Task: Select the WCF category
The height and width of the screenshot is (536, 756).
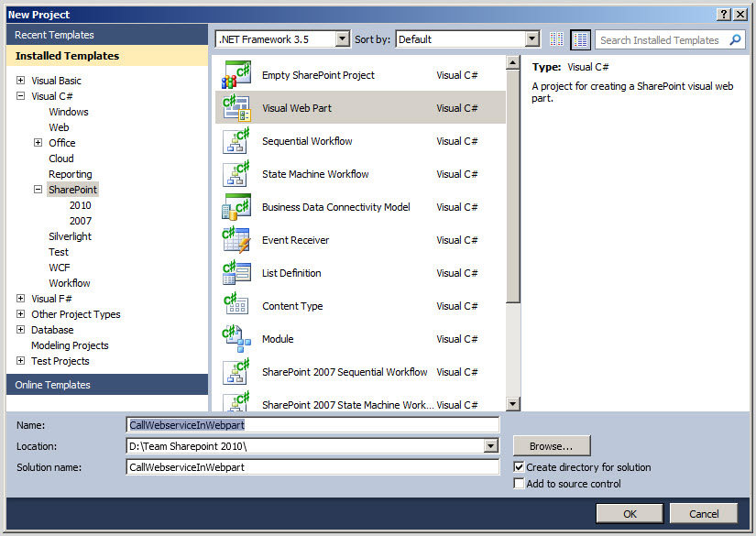Action: (x=60, y=268)
